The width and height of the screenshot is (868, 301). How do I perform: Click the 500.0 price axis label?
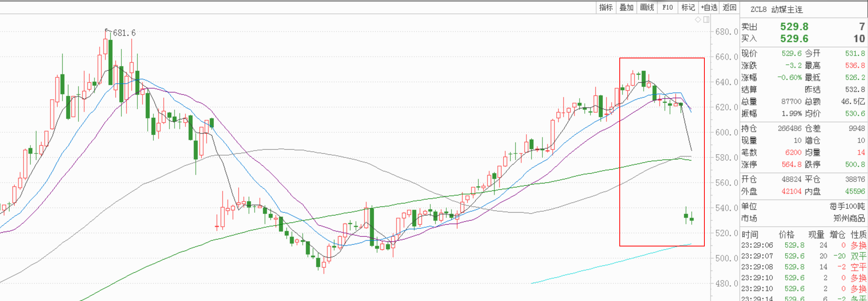pyautogui.click(x=727, y=258)
